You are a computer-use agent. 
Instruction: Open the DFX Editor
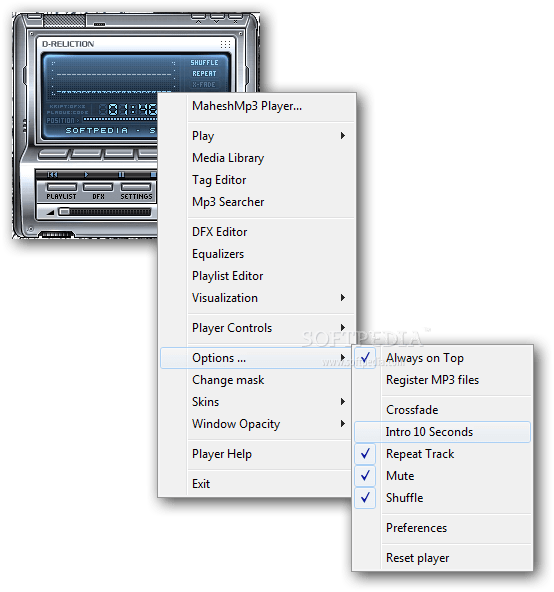(x=258, y=232)
